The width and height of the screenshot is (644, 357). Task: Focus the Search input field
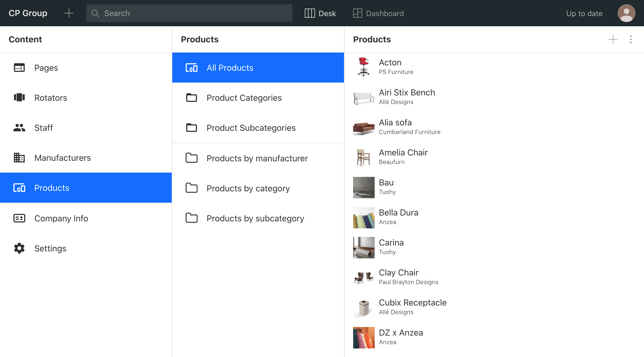click(189, 13)
